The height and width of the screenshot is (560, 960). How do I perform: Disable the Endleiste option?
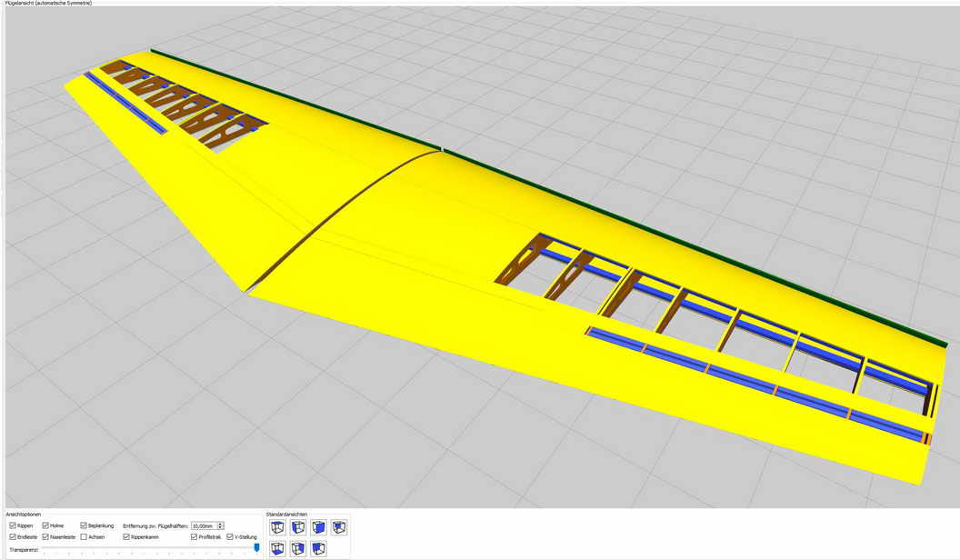pos(13,537)
